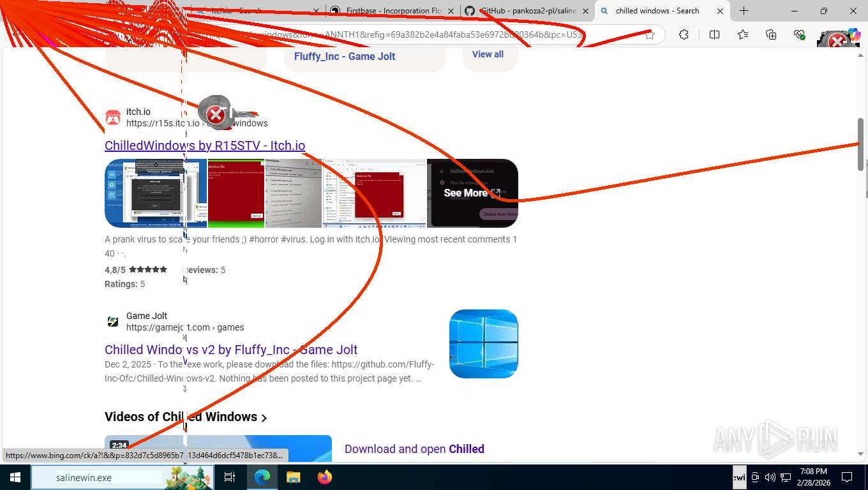This screenshot has height=490, width=868.
Task: Open Chilled Windows v2 by Fluffy_Inc link
Action: (231, 350)
